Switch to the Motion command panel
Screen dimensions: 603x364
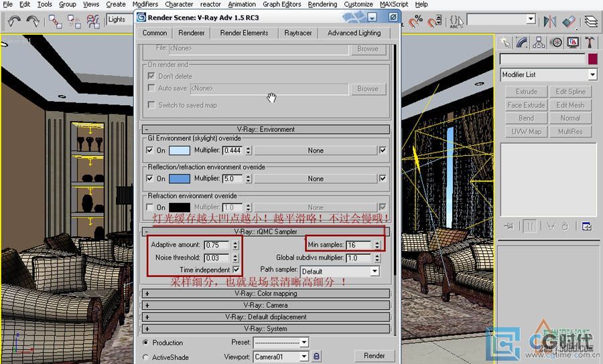pos(555,42)
